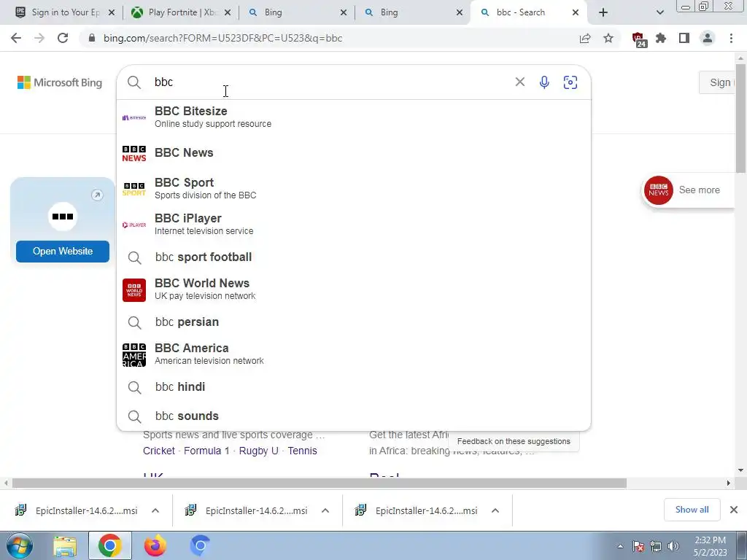The image size is (747, 560).
Task: Close the downloads bar
Action: point(734,510)
